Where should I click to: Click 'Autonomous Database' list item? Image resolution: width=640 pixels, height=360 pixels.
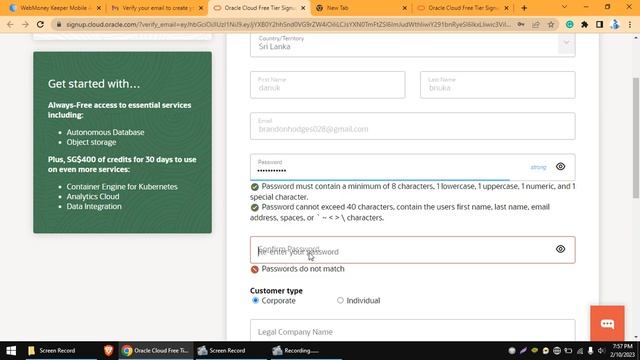coord(105,132)
